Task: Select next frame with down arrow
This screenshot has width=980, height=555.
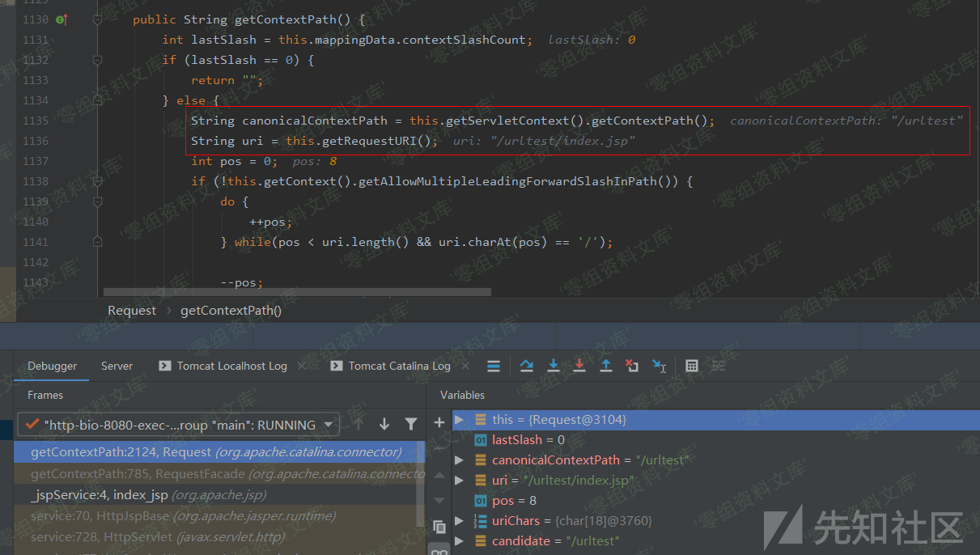Action: (x=384, y=424)
